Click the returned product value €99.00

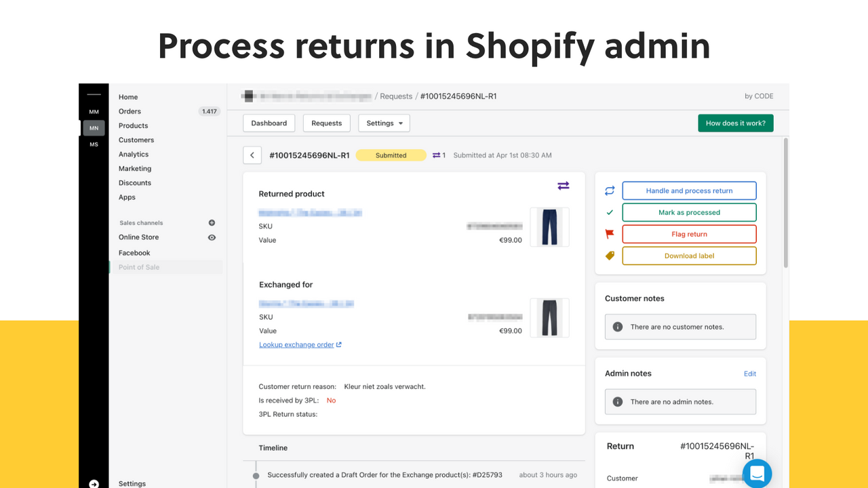click(511, 240)
